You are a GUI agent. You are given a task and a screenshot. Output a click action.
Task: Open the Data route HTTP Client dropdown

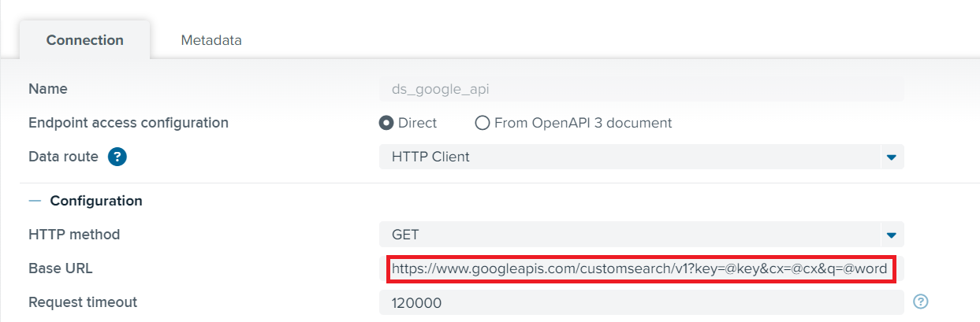[x=641, y=157]
